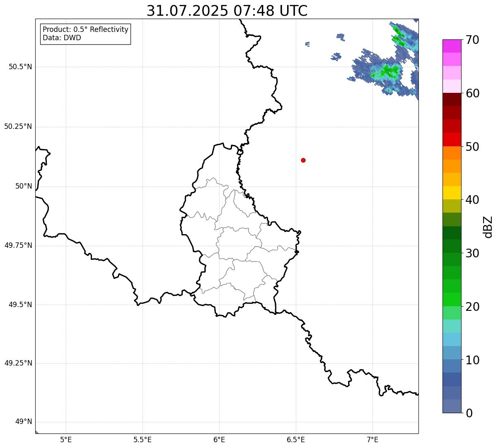Click the Product: 0.5° Reflectivity label

(x=85, y=30)
